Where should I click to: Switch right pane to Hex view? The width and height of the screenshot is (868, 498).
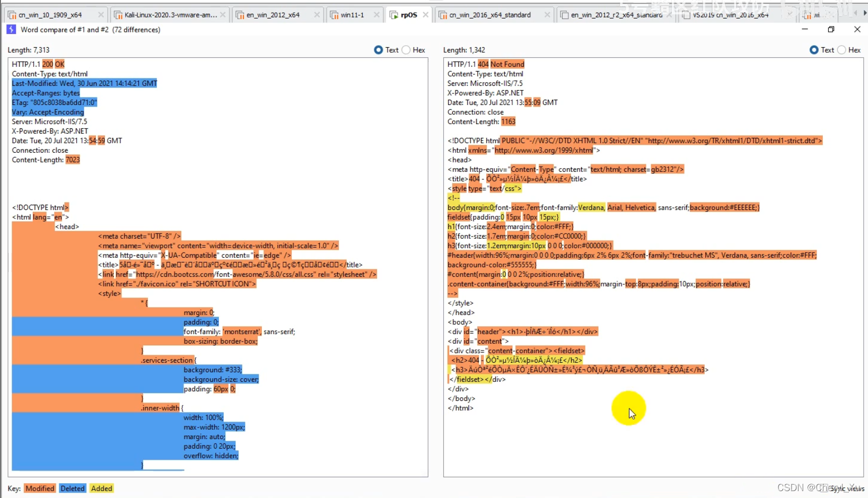click(842, 50)
